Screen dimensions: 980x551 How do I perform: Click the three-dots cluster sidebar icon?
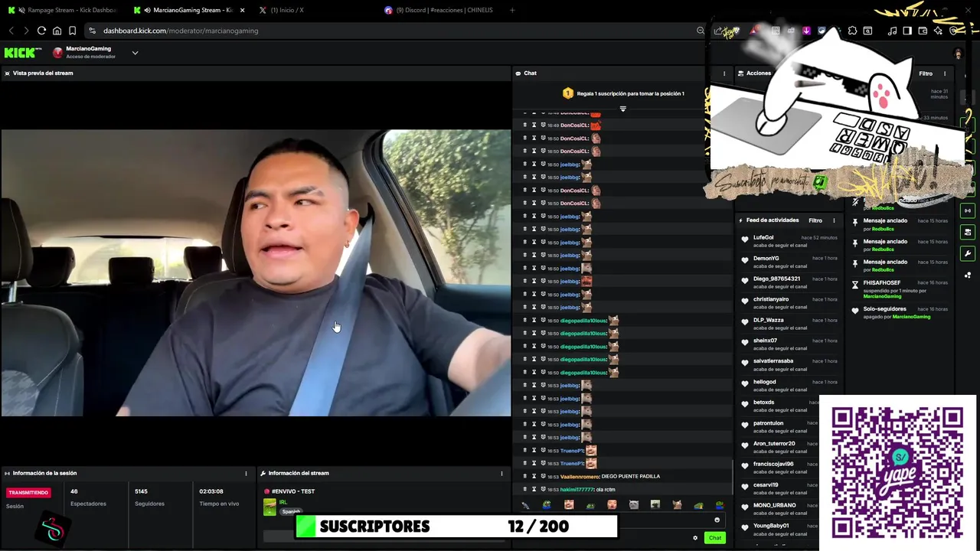[968, 275]
